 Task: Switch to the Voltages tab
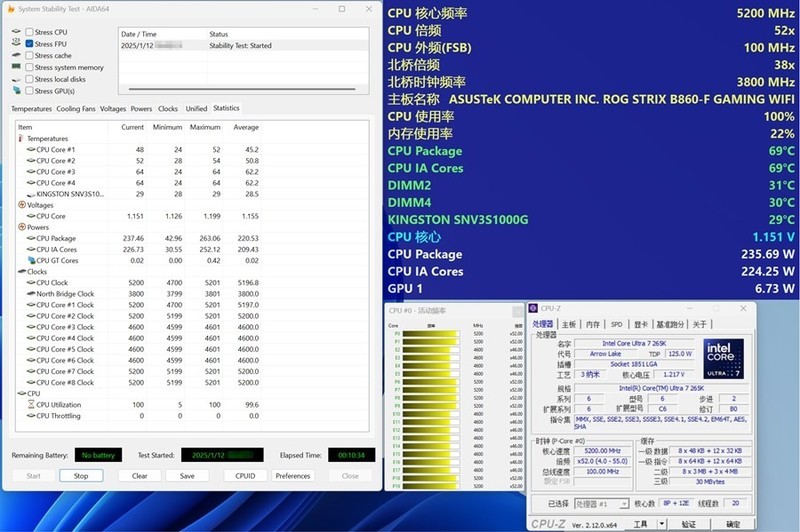point(113,109)
